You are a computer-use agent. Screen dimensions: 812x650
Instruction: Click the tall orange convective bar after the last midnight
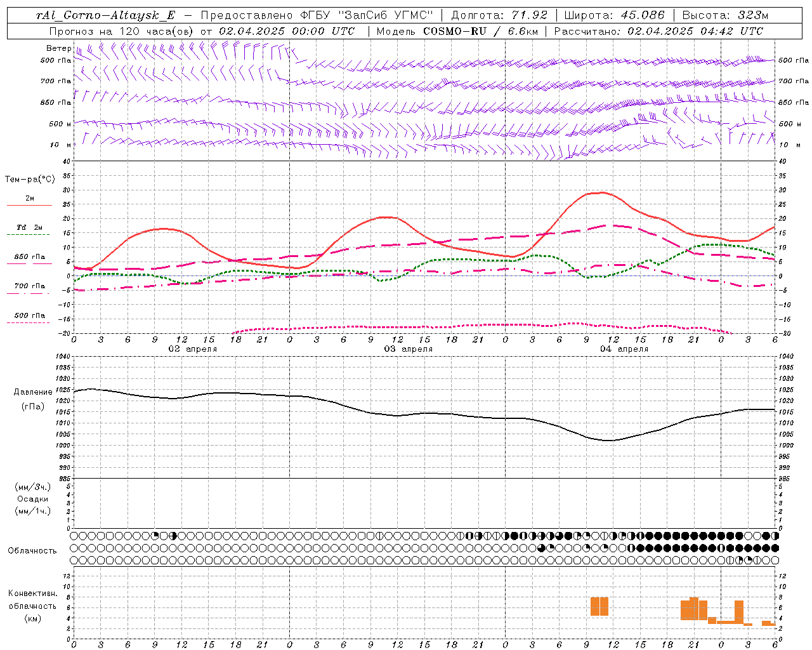click(x=738, y=612)
